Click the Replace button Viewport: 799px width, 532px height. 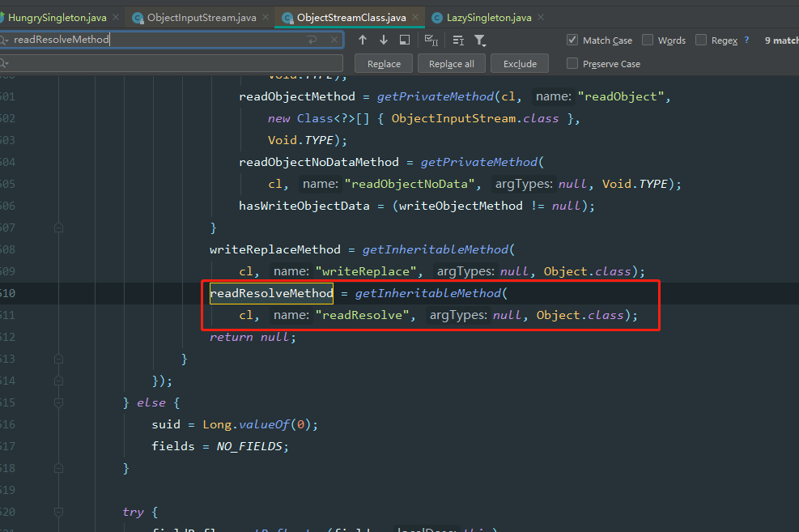coord(385,64)
